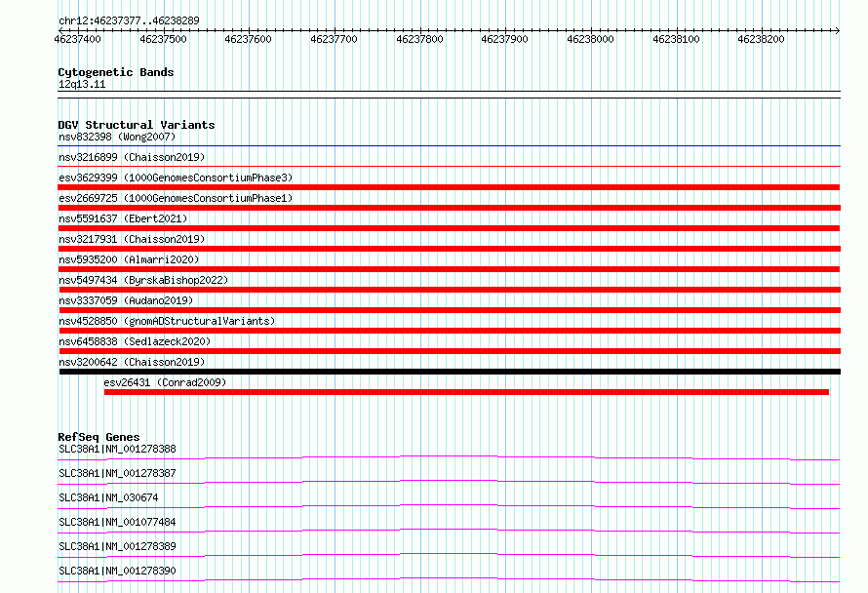
Task: Click the 46237900 ruler tick label
Action: tap(504, 39)
